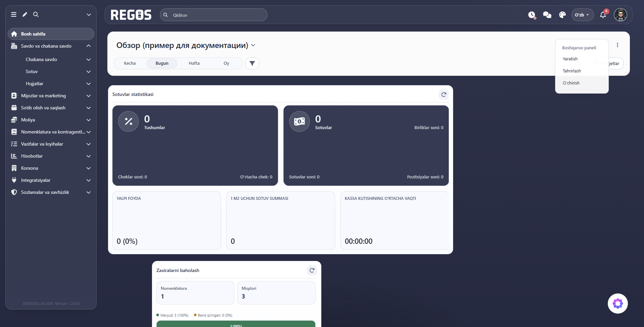The height and width of the screenshot is (327, 644).
Task: Click the filter funnel button
Action: point(252,63)
